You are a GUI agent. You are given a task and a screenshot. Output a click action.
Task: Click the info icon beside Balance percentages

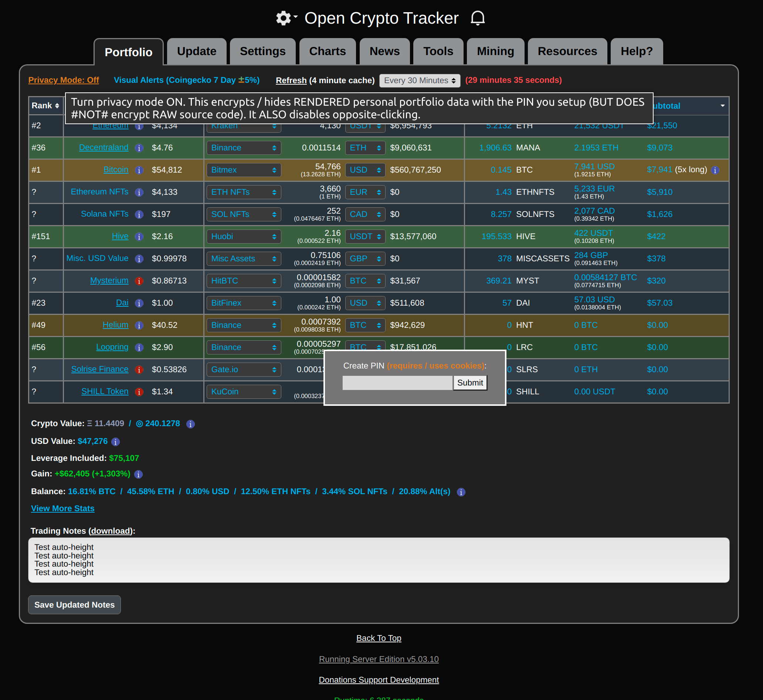461,492
